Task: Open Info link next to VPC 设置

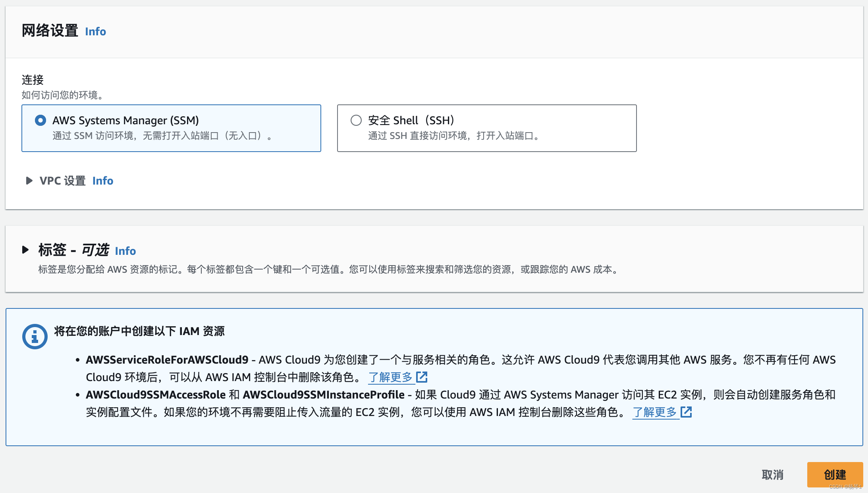Action: tap(102, 181)
